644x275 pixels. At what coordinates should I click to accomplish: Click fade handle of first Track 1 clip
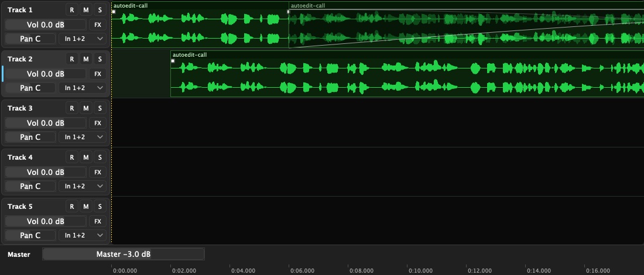click(x=114, y=12)
